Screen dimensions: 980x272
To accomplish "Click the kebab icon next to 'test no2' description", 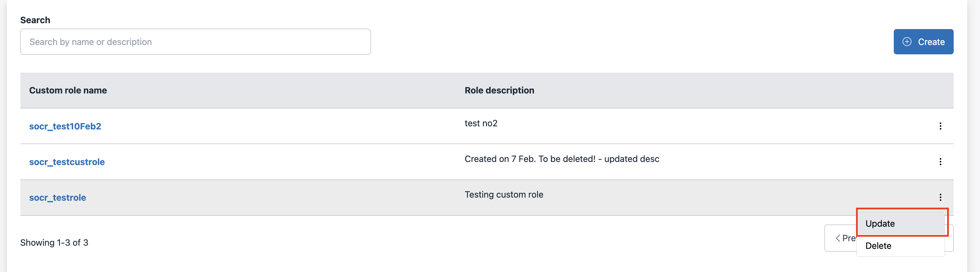I will 941,126.
